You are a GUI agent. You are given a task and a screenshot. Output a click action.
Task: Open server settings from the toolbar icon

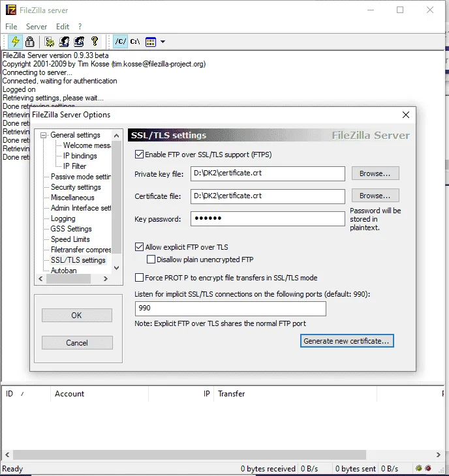coord(49,42)
